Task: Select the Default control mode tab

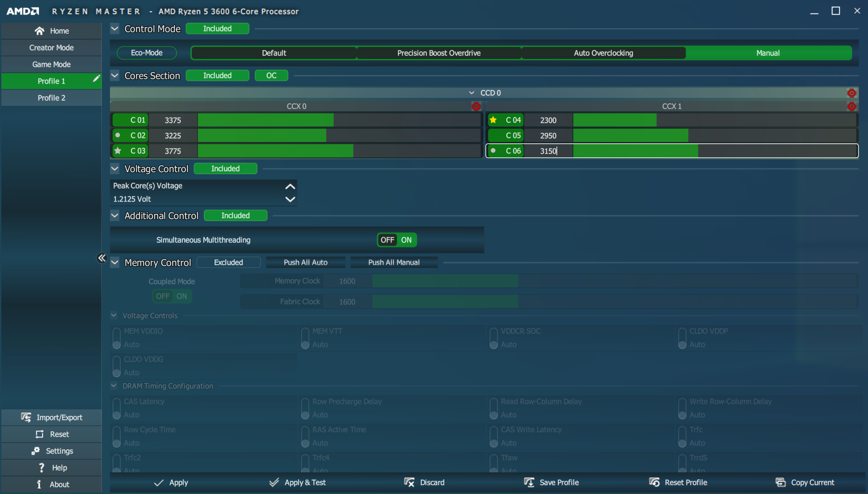Action: pyautogui.click(x=274, y=53)
